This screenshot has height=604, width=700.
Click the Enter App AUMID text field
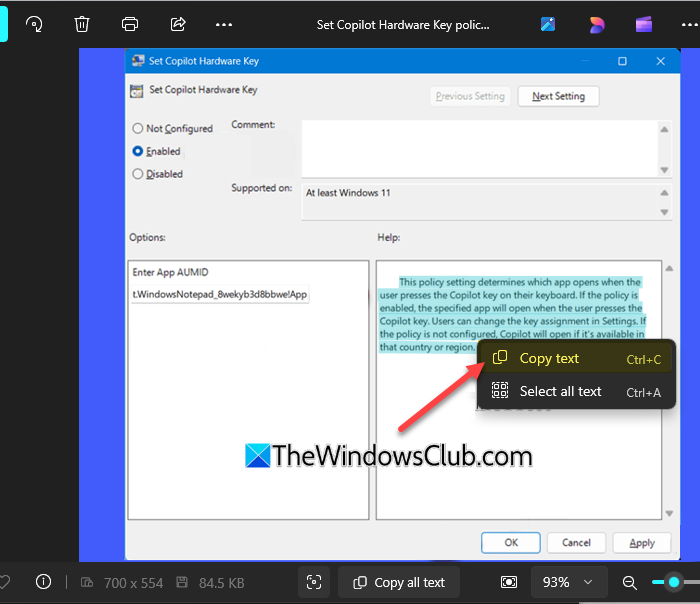coord(220,294)
